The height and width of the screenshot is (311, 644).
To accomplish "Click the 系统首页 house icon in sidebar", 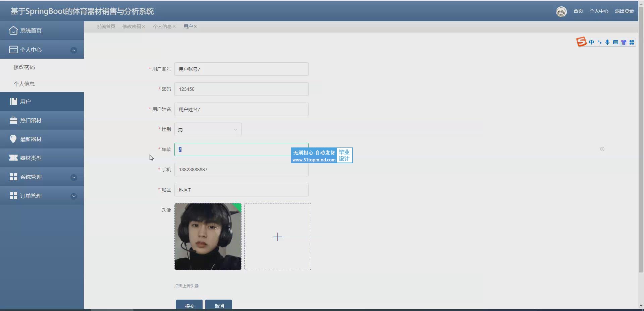I will pyautogui.click(x=13, y=30).
